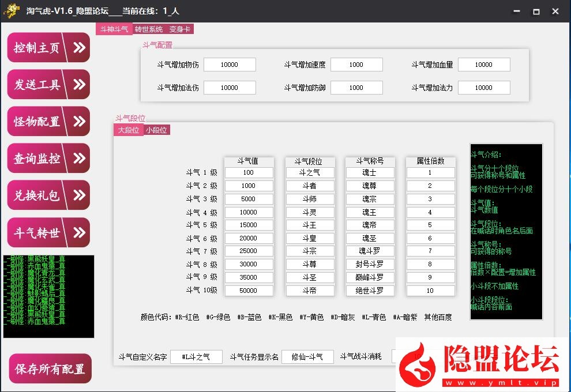
Task: Click arrow icon on 控制主页 button
Action: tap(79, 47)
